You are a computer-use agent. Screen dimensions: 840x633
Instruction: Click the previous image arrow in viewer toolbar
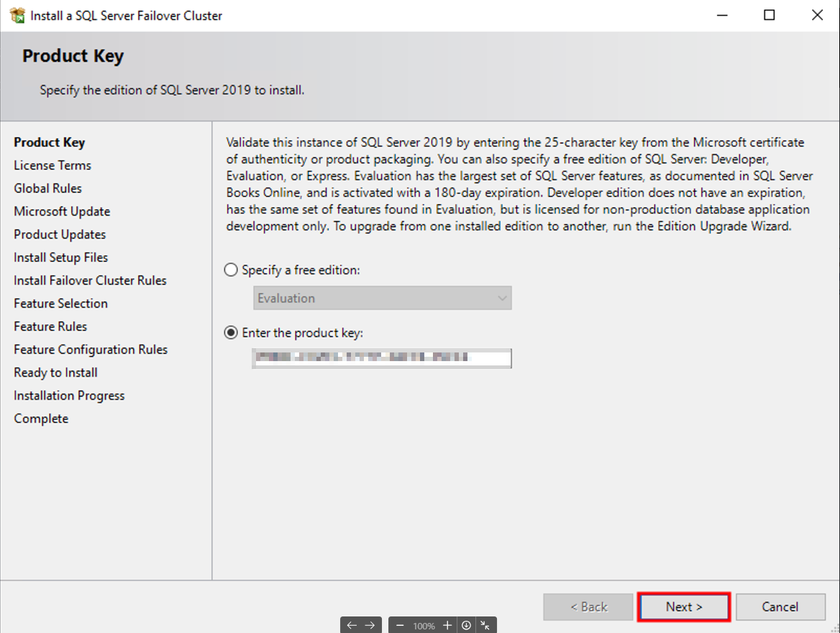(352, 625)
